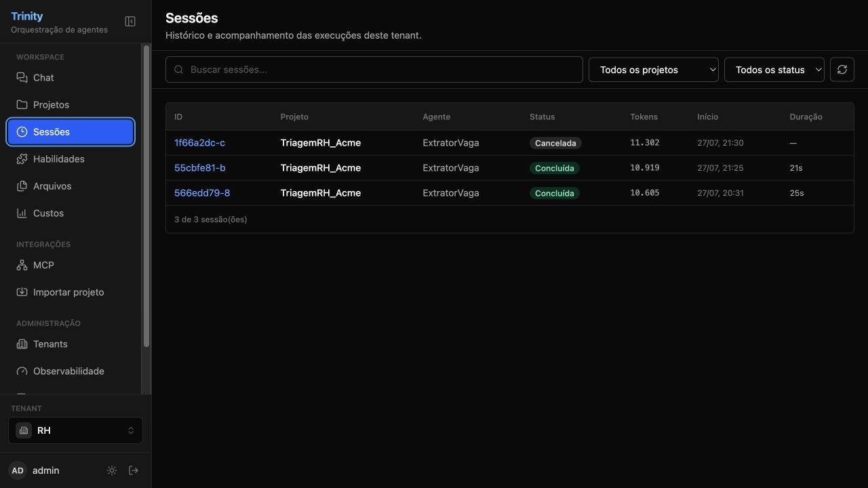Open the RH tenant selector

point(76,430)
